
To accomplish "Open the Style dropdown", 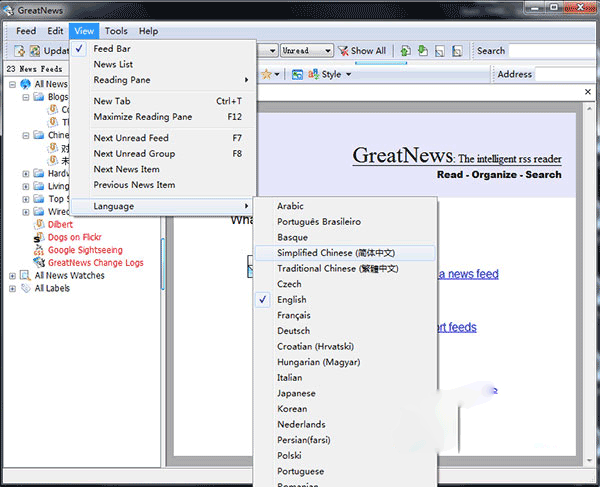I will tap(331, 74).
